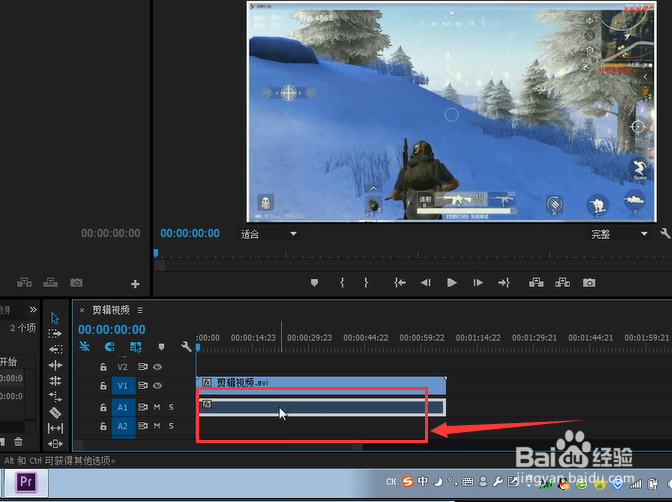Toggle nest sequence insert mode in timeline
The image size is (672, 502).
point(84,346)
